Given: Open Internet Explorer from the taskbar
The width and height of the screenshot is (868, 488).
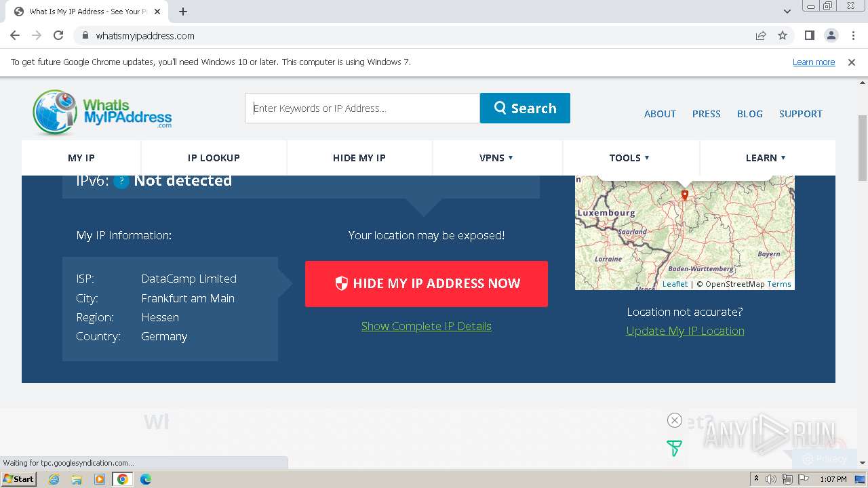Looking at the screenshot, I should pos(54,479).
